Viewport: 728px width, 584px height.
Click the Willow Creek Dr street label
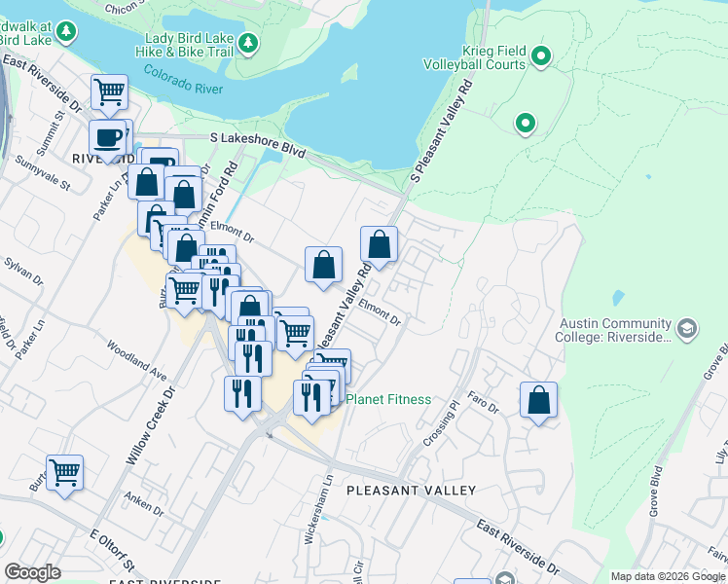pos(151,425)
